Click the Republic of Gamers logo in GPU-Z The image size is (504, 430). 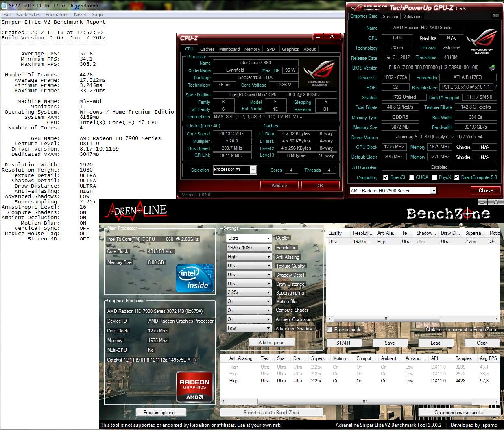[x=482, y=42]
